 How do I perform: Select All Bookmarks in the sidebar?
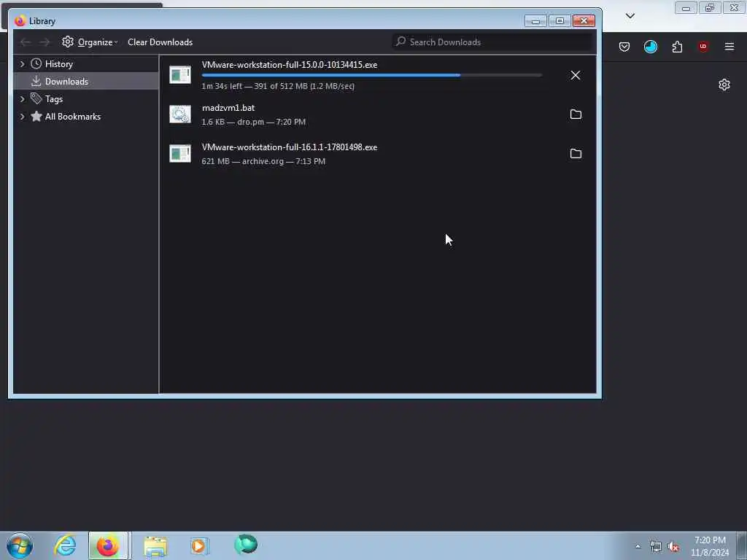pyautogui.click(x=72, y=117)
